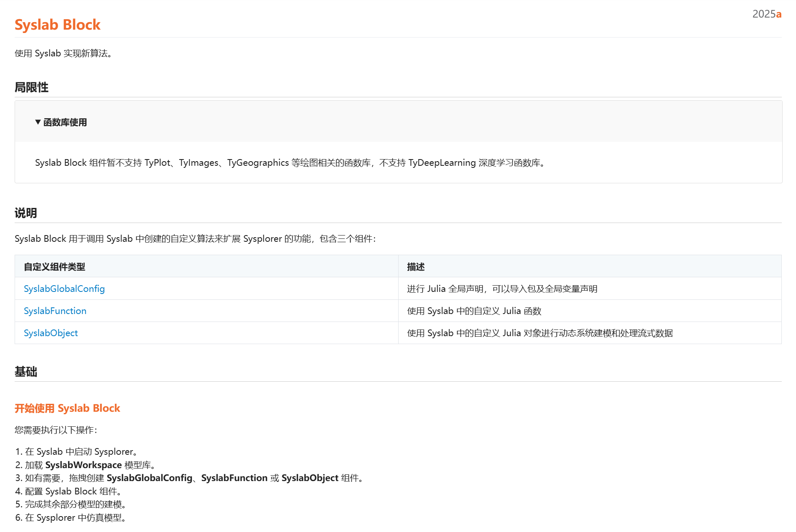796x532 pixels.
Task: Collapse the 函数库使用 disclosure triangle
Action: pos(38,122)
